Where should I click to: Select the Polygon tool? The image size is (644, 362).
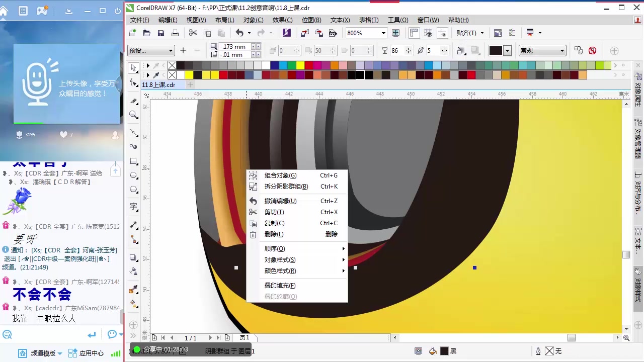tap(133, 190)
